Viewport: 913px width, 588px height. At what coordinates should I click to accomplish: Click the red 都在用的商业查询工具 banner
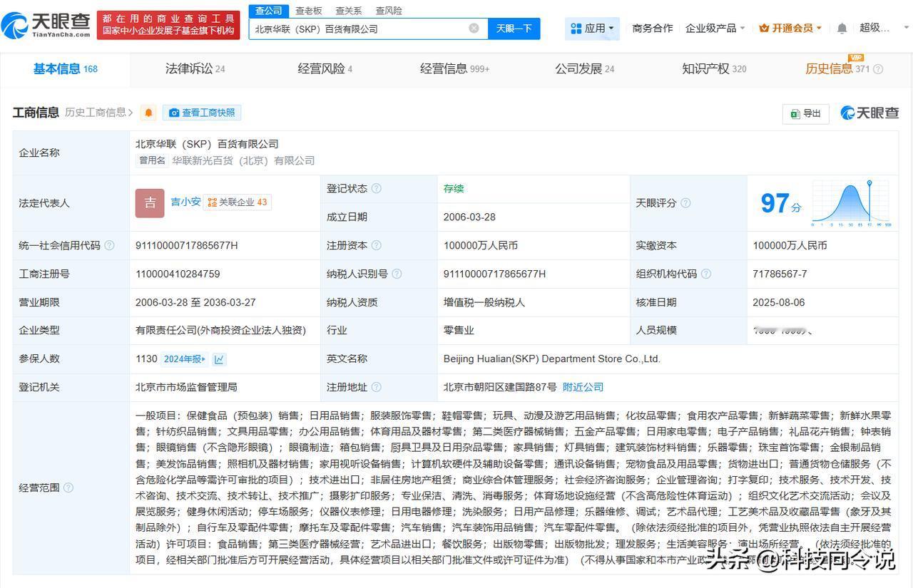click(x=168, y=25)
